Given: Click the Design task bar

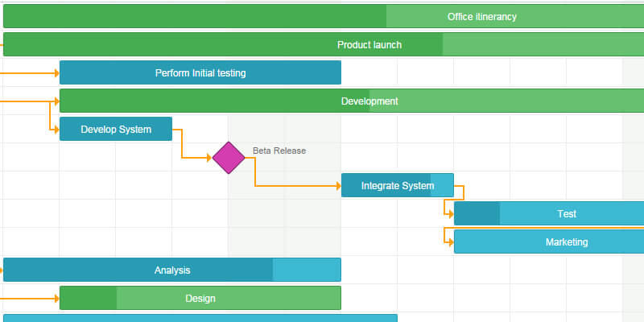Looking at the screenshot, I should click(x=200, y=299).
